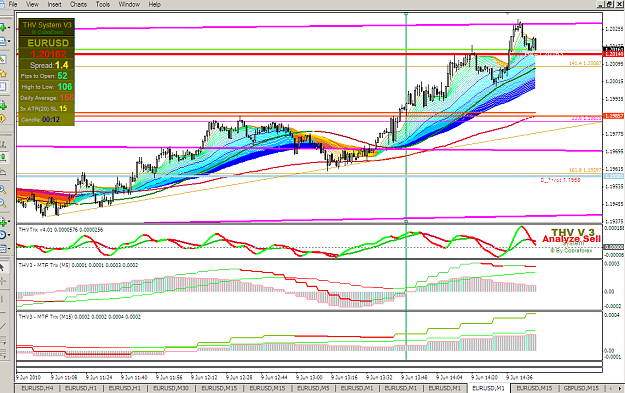Open the Insert menu

point(55,4)
